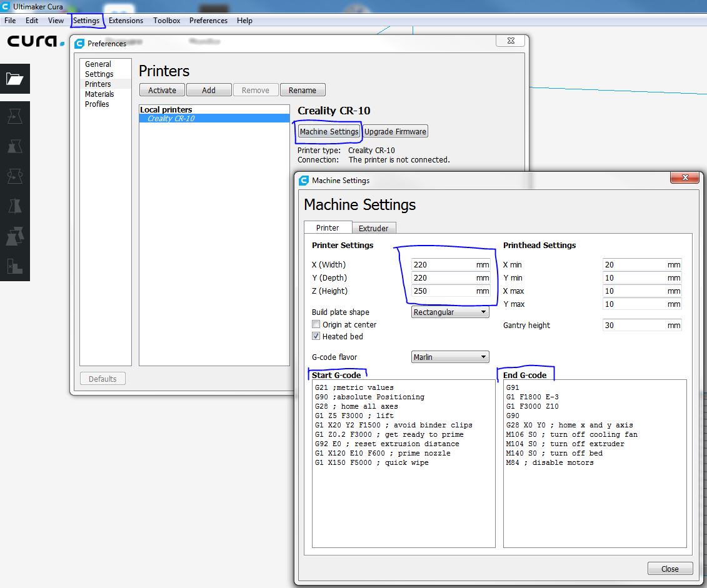Switch to the Extruder tab
The height and width of the screenshot is (588, 707).
[373, 228]
